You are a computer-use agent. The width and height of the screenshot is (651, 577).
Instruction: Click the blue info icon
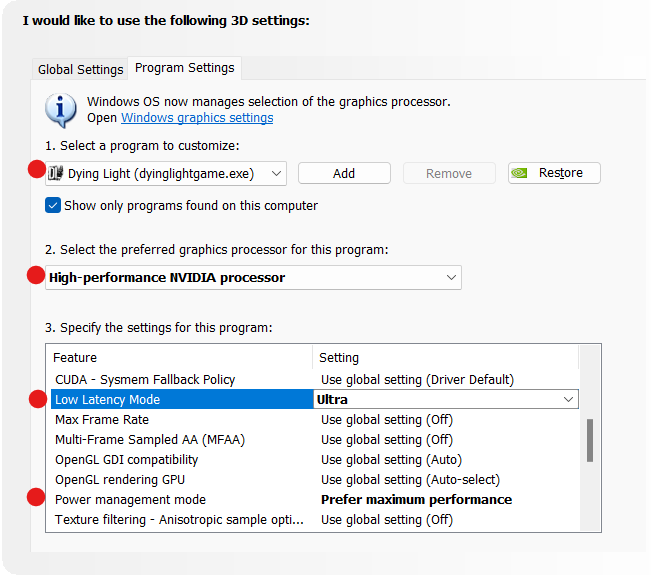[x=61, y=108]
